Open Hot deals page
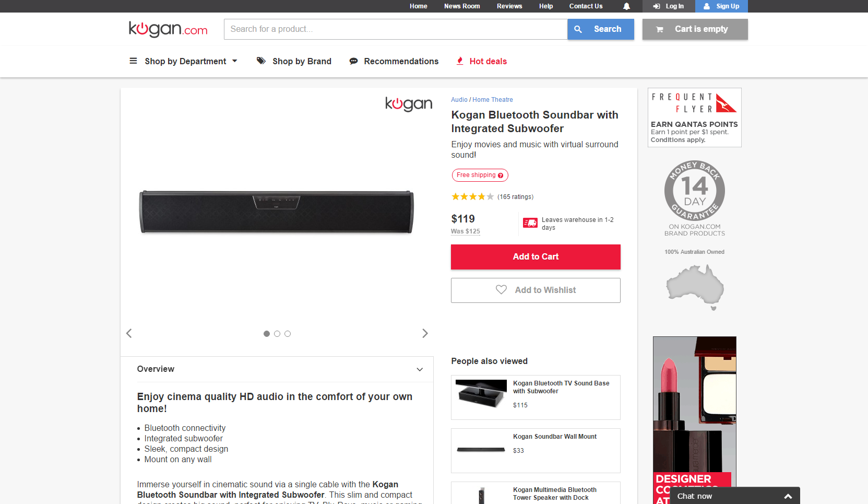The image size is (868, 504). [488, 61]
